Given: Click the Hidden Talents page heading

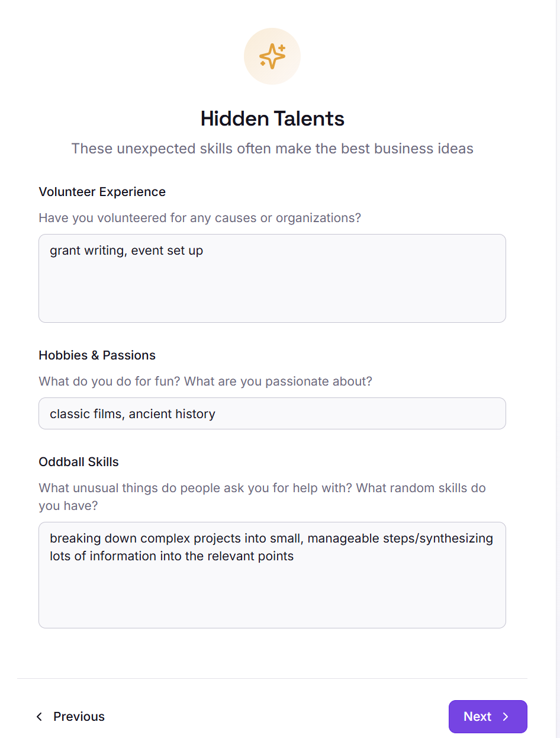Looking at the screenshot, I should pyautogui.click(x=272, y=119).
